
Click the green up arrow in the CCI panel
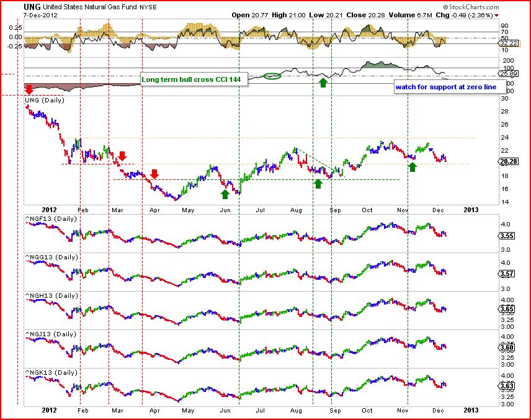click(323, 83)
